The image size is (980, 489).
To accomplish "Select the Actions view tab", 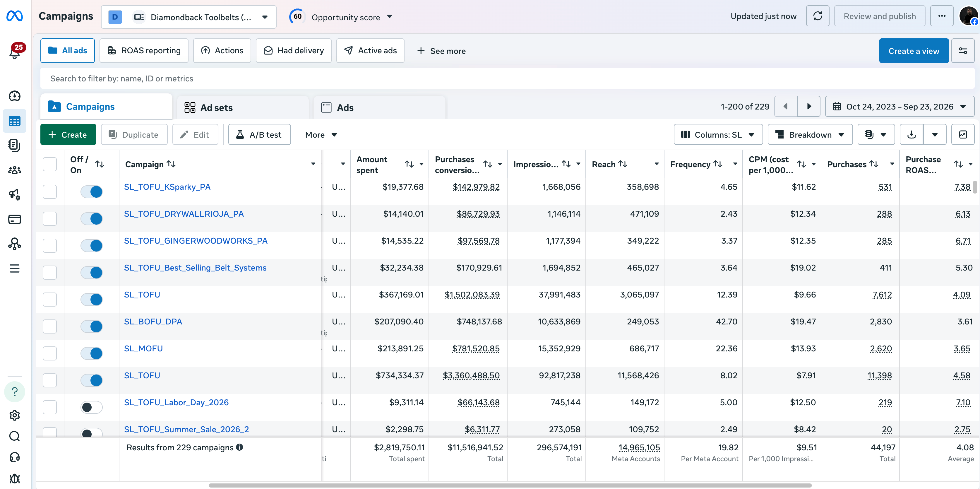I will (222, 51).
